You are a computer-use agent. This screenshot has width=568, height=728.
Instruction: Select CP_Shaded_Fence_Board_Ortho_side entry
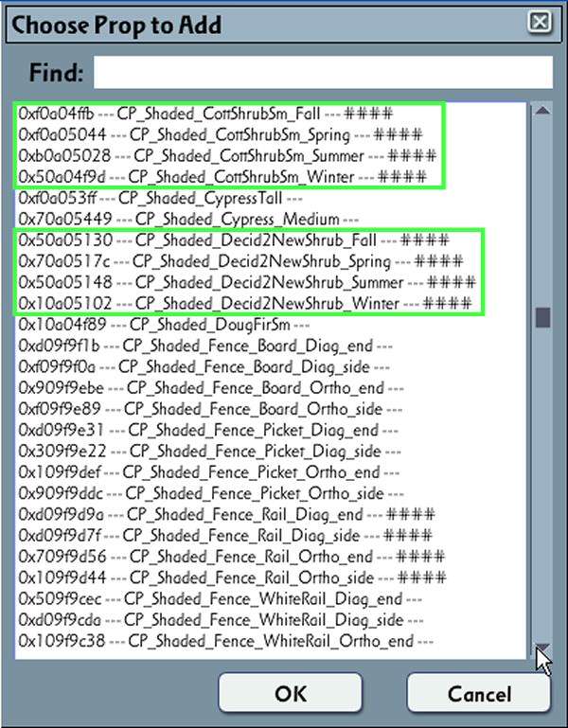click(x=210, y=409)
